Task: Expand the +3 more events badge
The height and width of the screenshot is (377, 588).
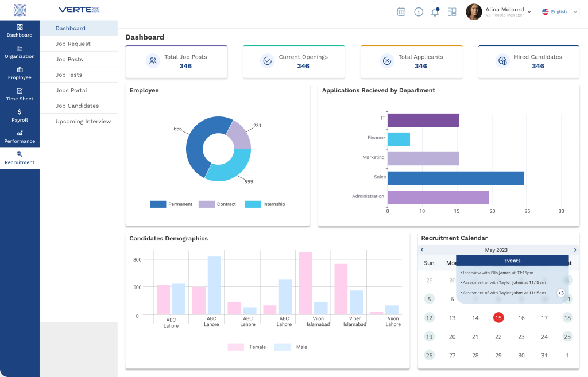Action: pos(560,293)
